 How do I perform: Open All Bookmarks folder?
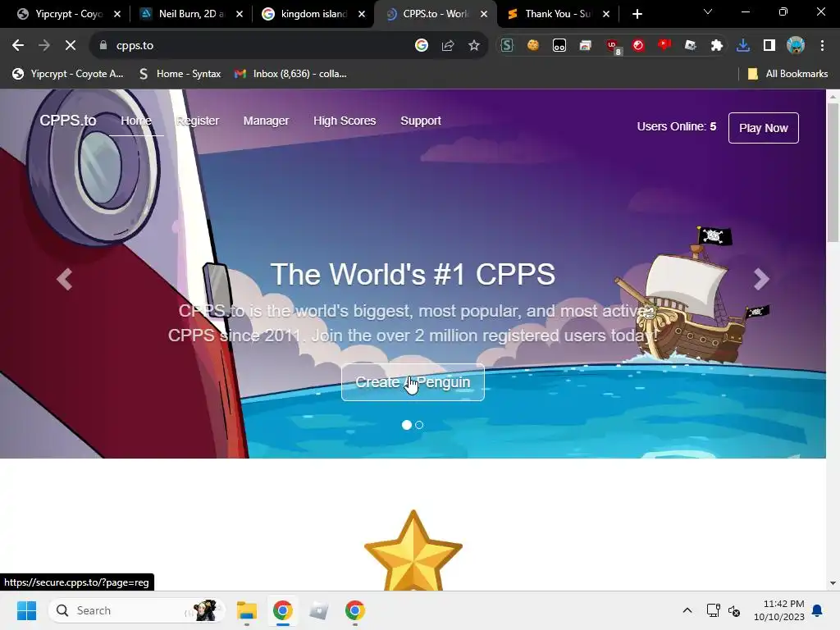(x=787, y=74)
